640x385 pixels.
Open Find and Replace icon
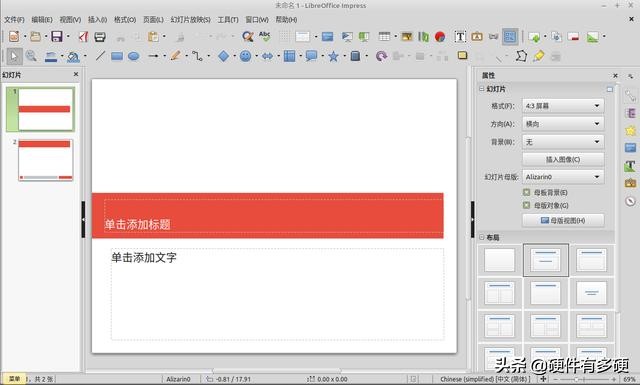247,37
